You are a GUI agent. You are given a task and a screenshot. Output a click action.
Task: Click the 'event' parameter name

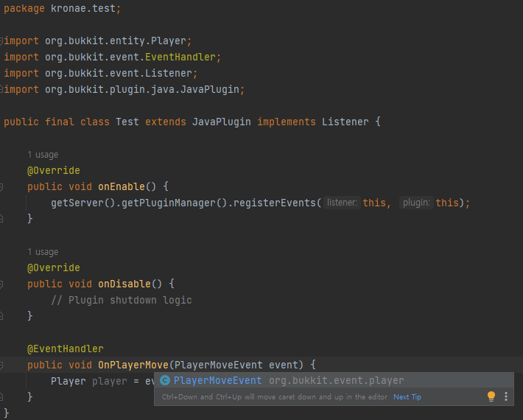pyautogui.click(x=284, y=365)
